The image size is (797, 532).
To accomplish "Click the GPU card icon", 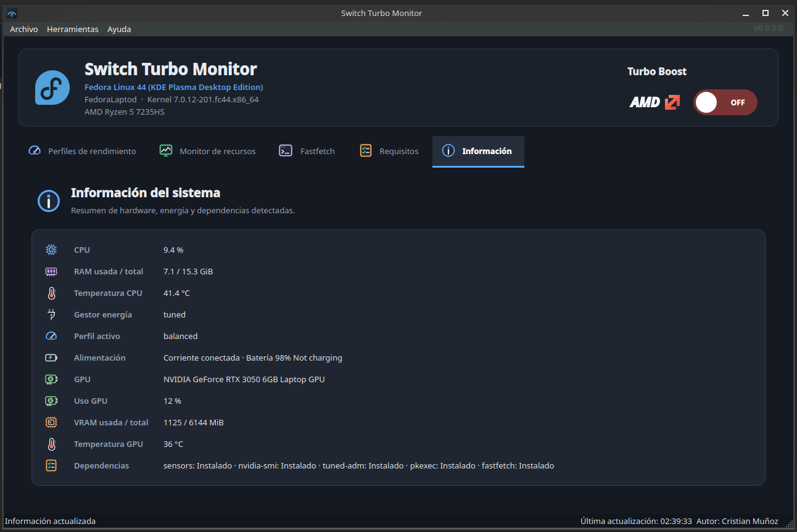I will (x=51, y=379).
